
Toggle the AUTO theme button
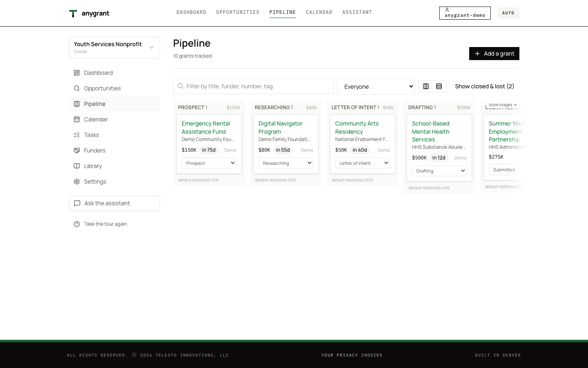coord(508,13)
